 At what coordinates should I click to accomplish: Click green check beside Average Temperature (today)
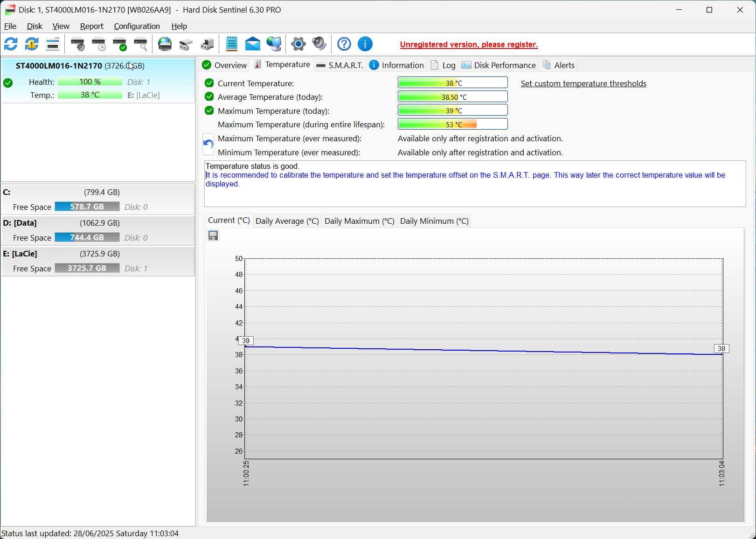(209, 97)
